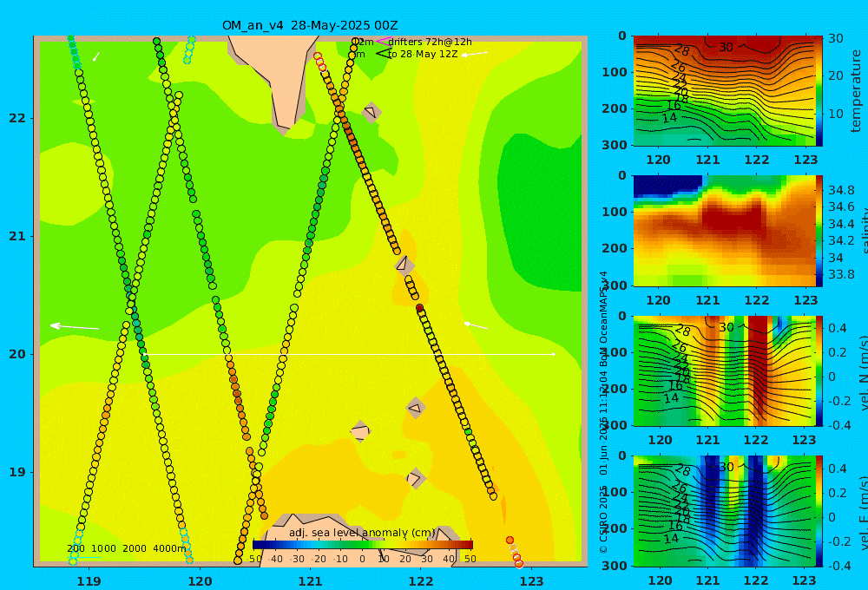Click the vel. N color bar
The image size is (868, 590).
(x=819, y=370)
